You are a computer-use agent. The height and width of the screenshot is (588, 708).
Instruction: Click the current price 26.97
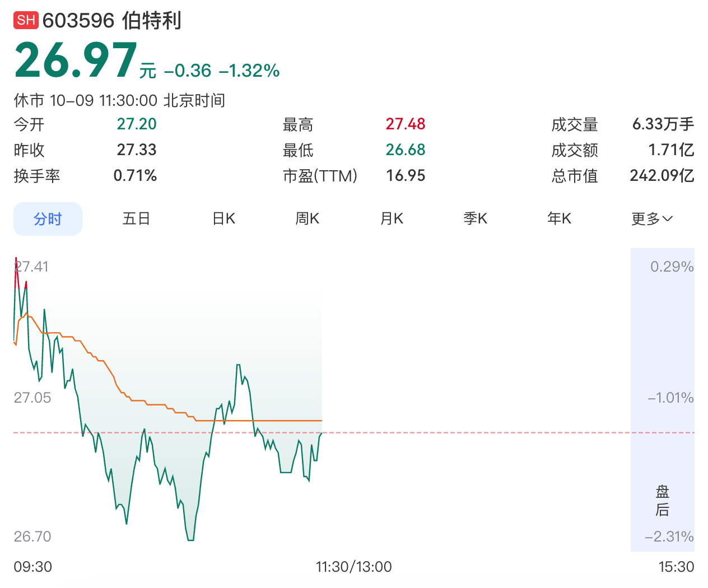pyautogui.click(x=76, y=60)
